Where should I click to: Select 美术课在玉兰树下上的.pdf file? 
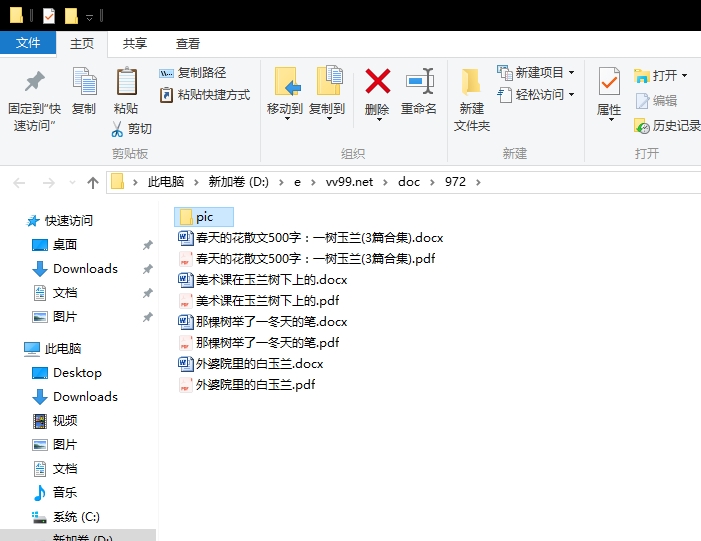pyautogui.click(x=258, y=300)
